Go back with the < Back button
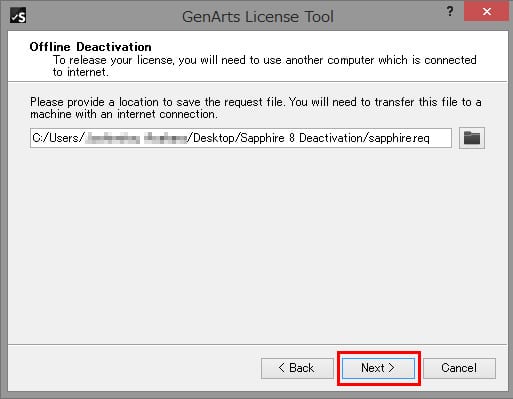Image resolution: width=513 pixels, height=399 pixels. [x=297, y=368]
